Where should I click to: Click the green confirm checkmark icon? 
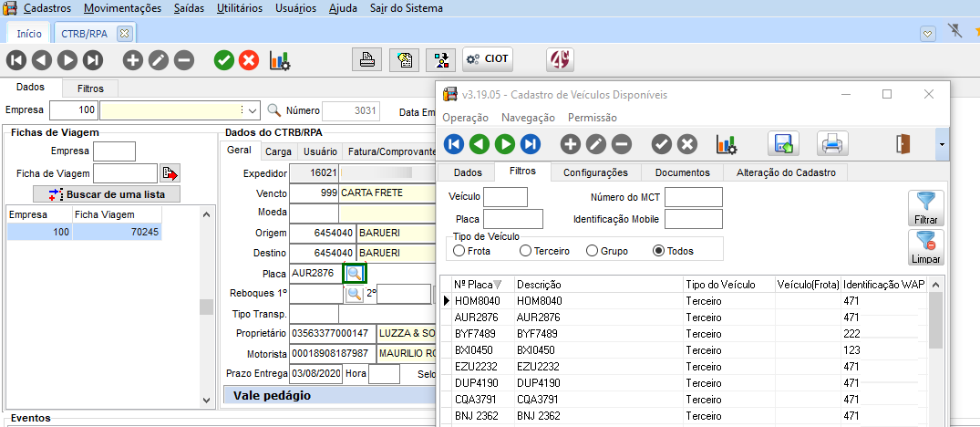[223, 60]
